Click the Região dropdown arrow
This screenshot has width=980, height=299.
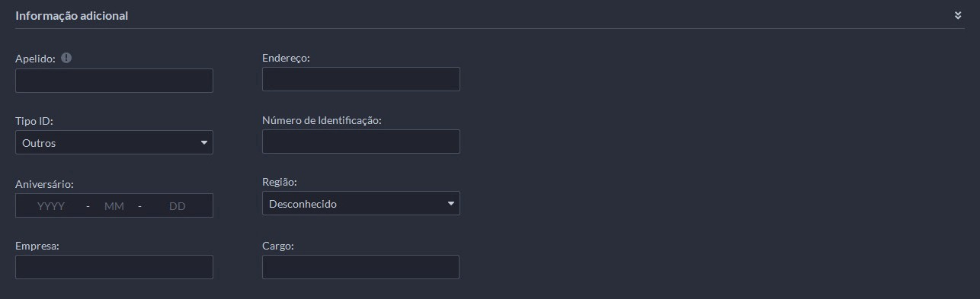450,203
